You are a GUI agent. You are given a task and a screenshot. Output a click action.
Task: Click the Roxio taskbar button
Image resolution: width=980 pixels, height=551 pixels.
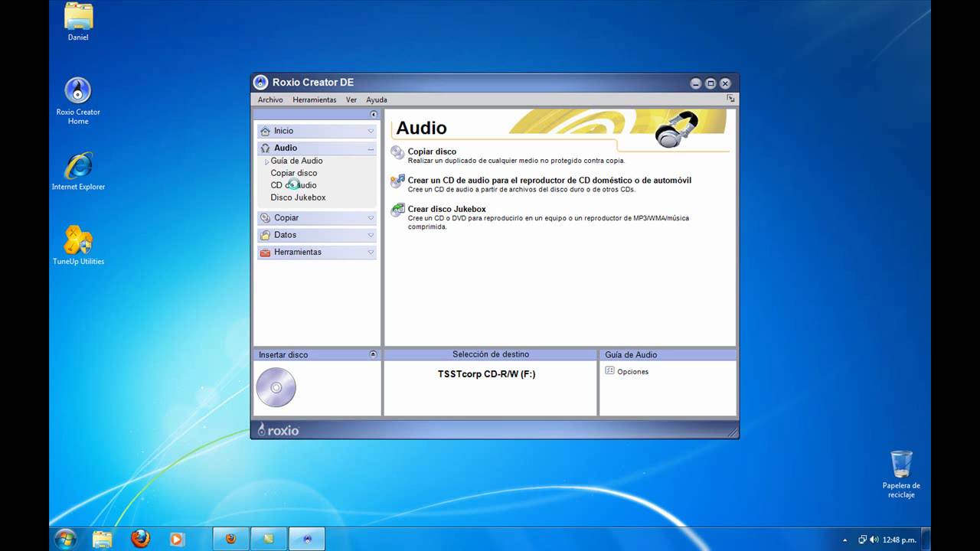point(307,539)
